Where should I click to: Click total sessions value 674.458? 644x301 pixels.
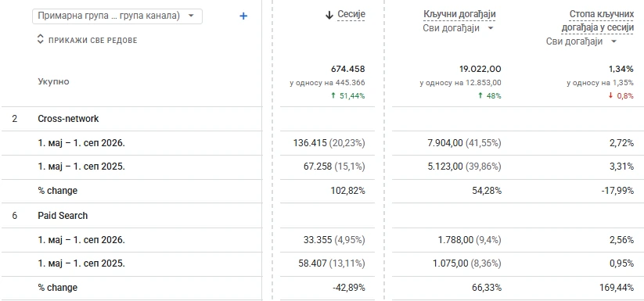tap(348, 69)
